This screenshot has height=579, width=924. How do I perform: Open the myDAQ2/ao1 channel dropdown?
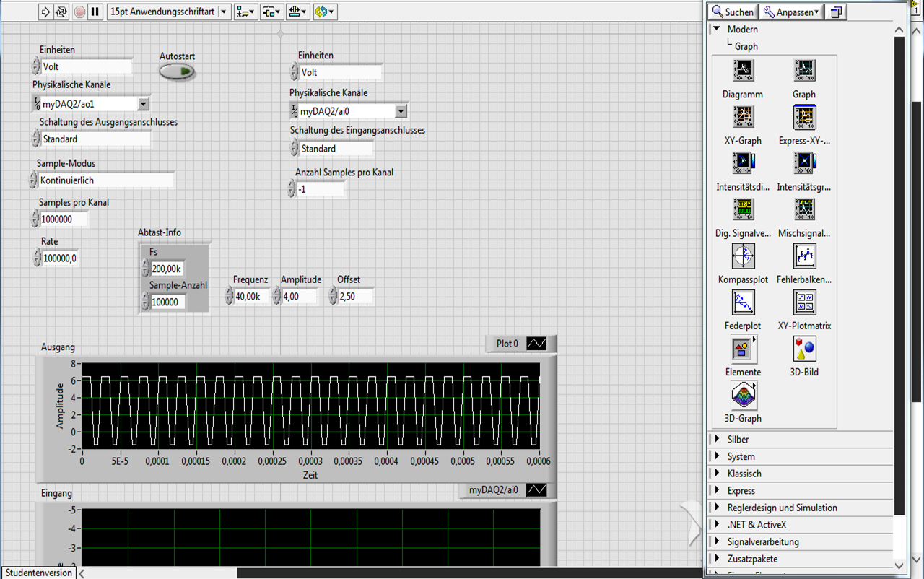pos(143,104)
